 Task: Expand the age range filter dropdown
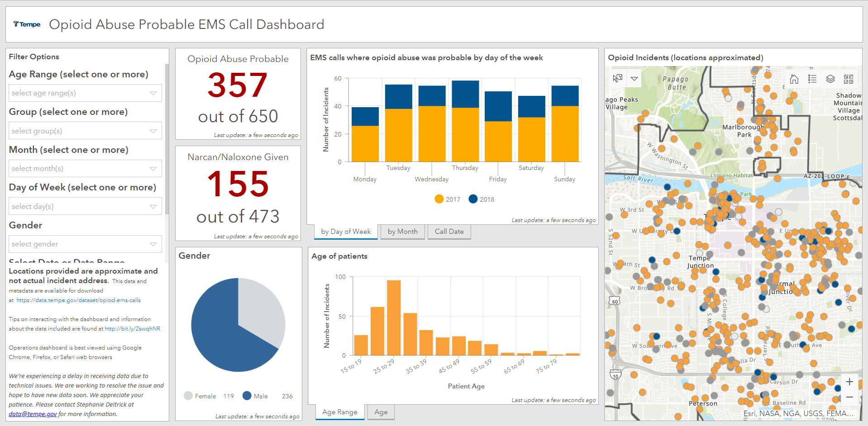(85, 93)
